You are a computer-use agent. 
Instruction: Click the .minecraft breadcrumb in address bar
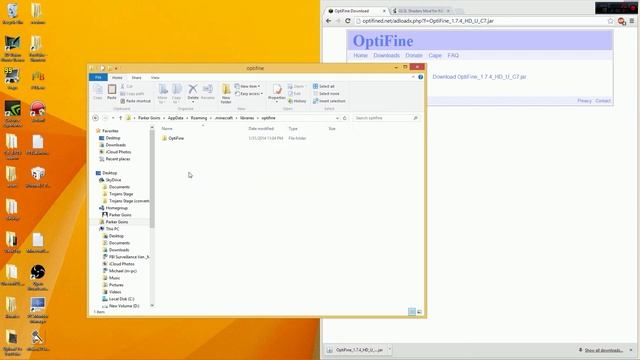tap(224, 118)
